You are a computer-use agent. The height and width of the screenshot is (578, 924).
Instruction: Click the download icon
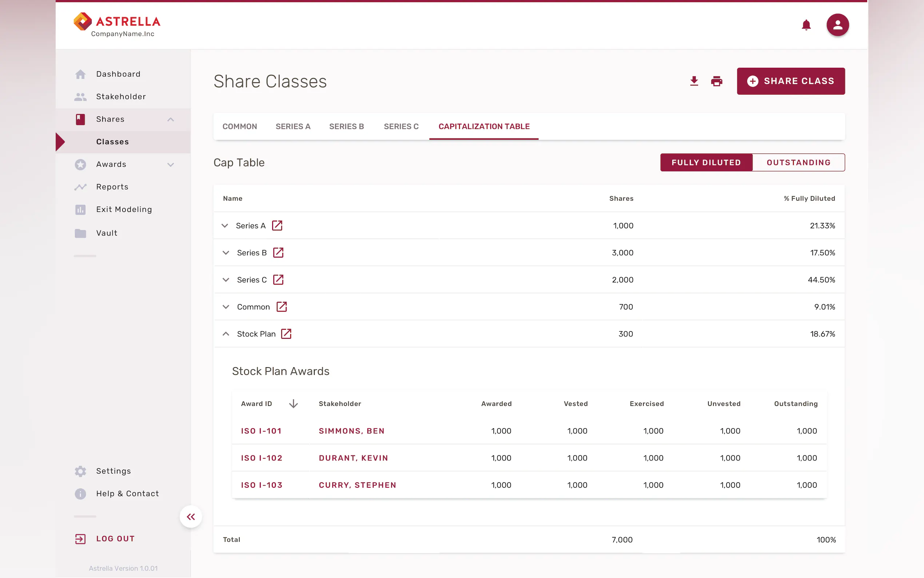[694, 81]
